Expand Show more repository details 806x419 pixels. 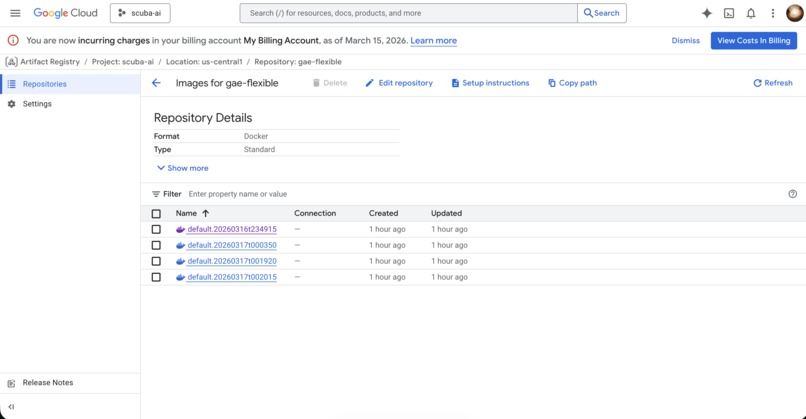pyautogui.click(x=182, y=168)
